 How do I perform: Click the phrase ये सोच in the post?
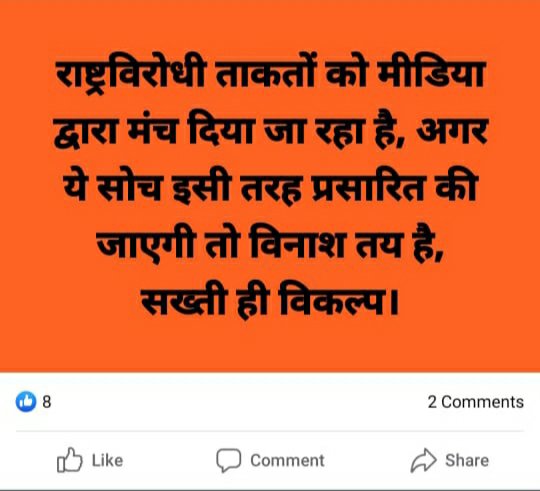[x=112, y=188]
